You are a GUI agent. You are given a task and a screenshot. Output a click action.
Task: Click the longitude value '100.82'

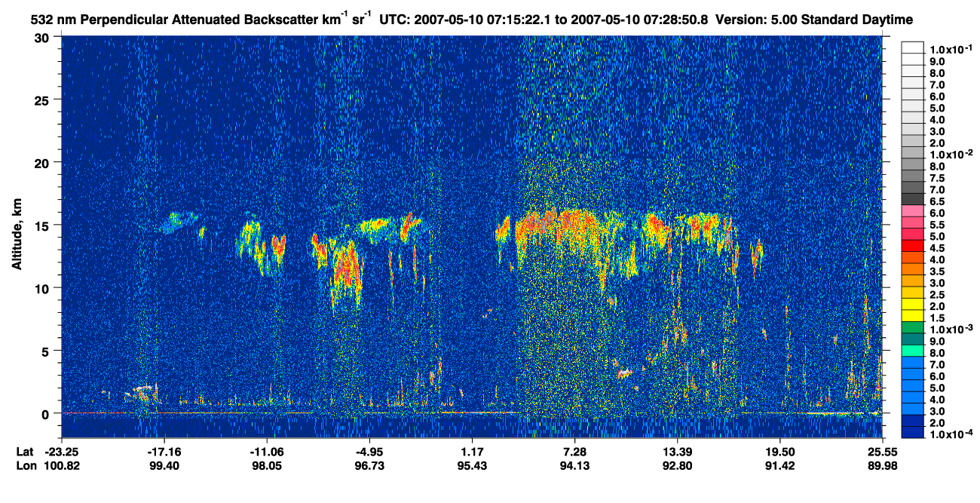coord(62,465)
